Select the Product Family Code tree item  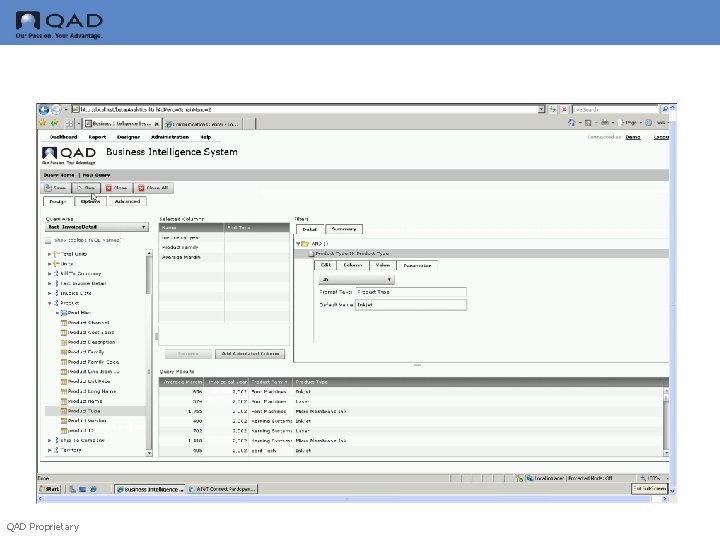pos(93,362)
